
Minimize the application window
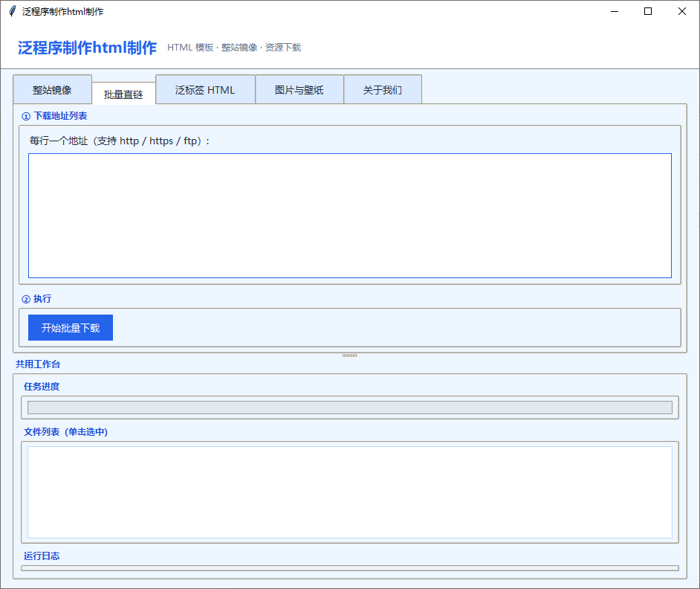615,11
